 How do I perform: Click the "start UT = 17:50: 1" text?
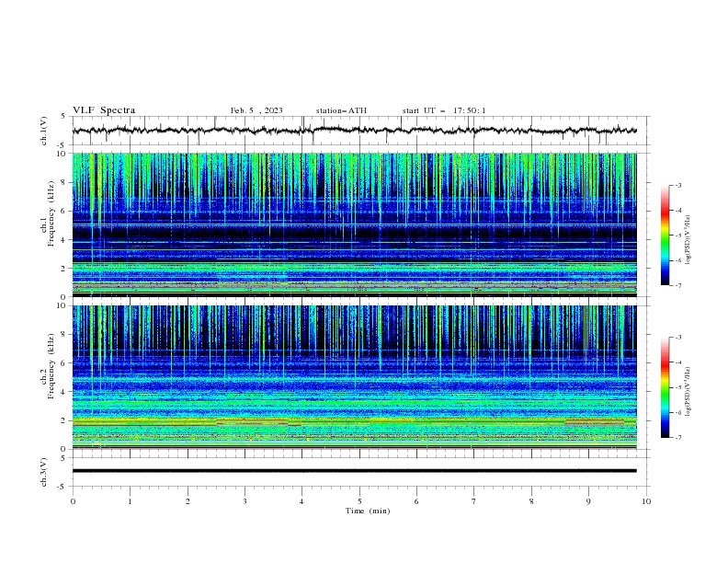(x=444, y=110)
